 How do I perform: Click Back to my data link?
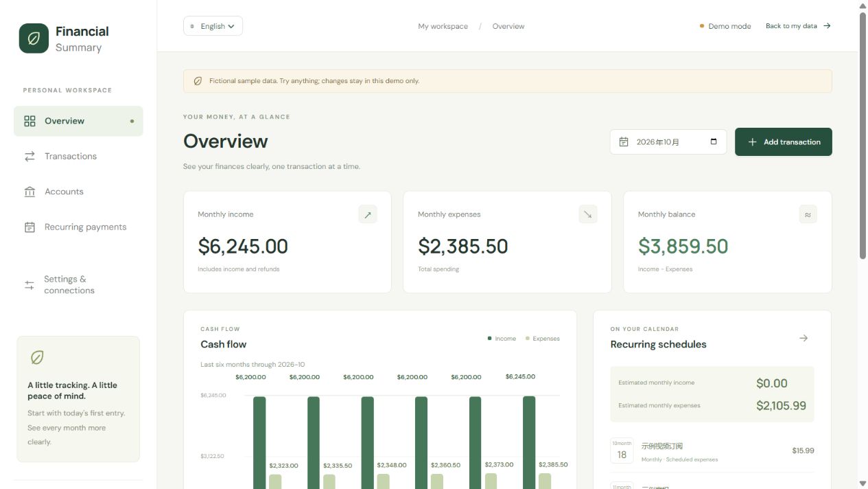point(798,26)
